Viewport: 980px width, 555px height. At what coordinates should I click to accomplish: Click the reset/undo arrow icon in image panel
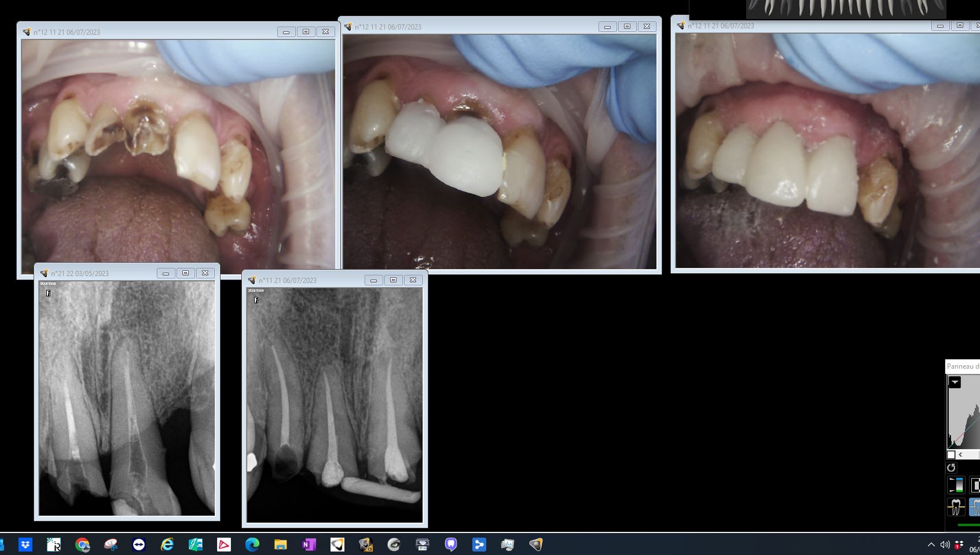951,468
